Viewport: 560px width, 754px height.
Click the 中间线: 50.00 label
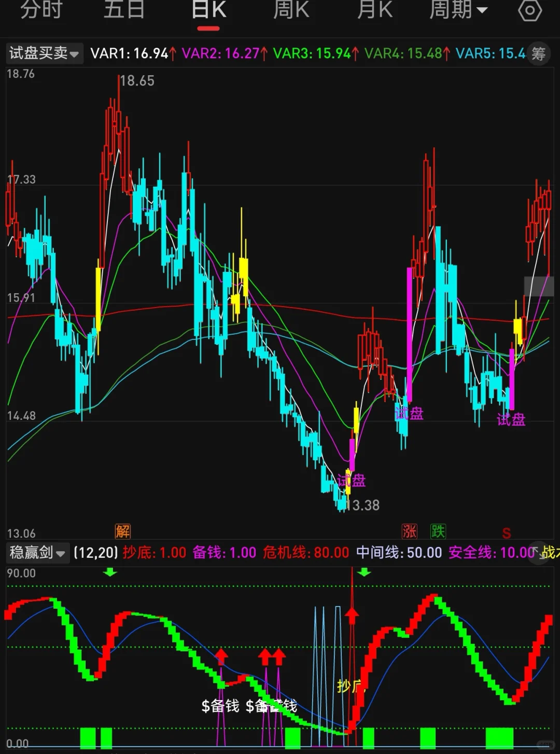pos(399,553)
